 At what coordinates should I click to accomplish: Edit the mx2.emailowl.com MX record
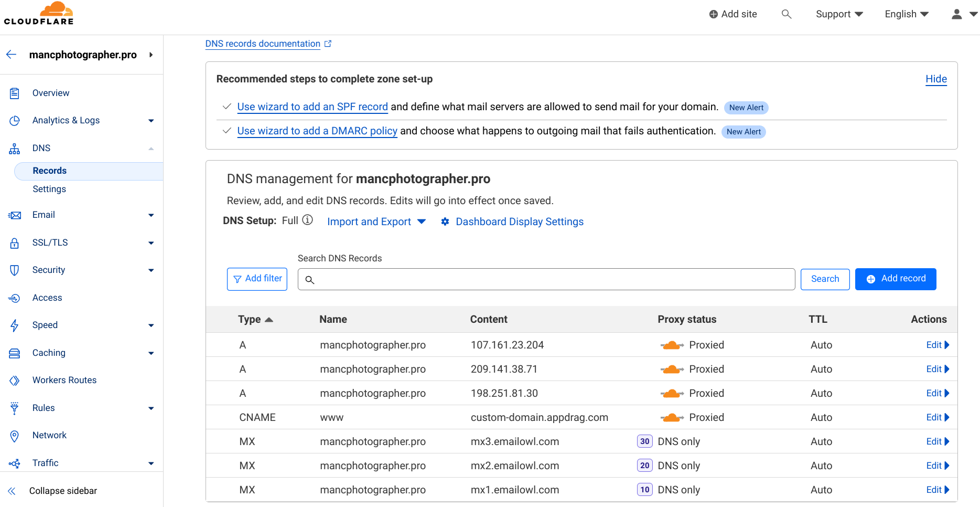point(938,466)
